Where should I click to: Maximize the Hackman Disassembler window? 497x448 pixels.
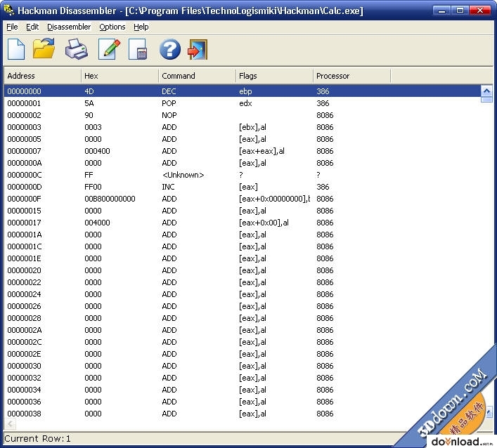click(x=460, y=11)
